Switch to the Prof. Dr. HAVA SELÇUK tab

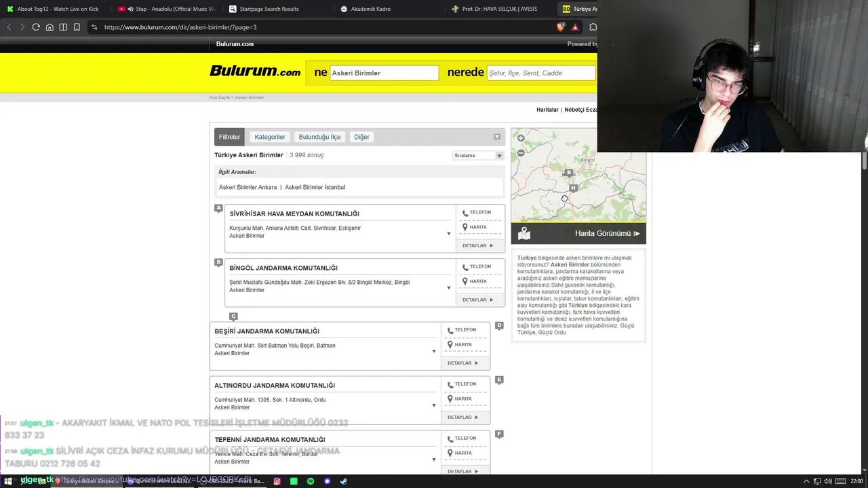[499, 9]
